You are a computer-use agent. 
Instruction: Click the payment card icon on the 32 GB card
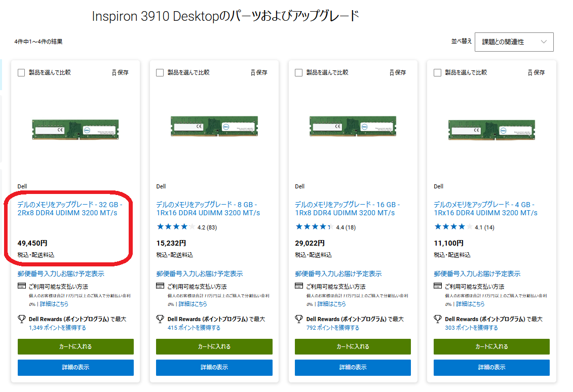point(22,286)
